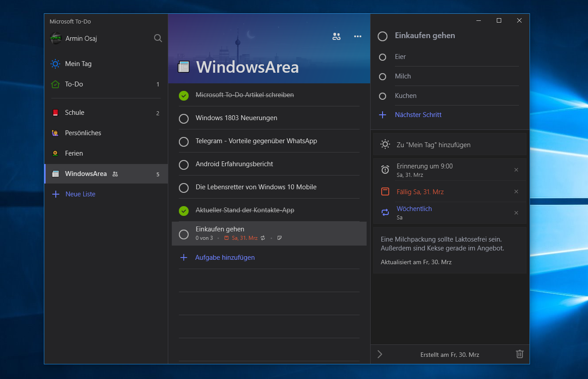This screenshot has height=379, width=588.
Task: Open the Ferien list
Action: coord(106,153)
